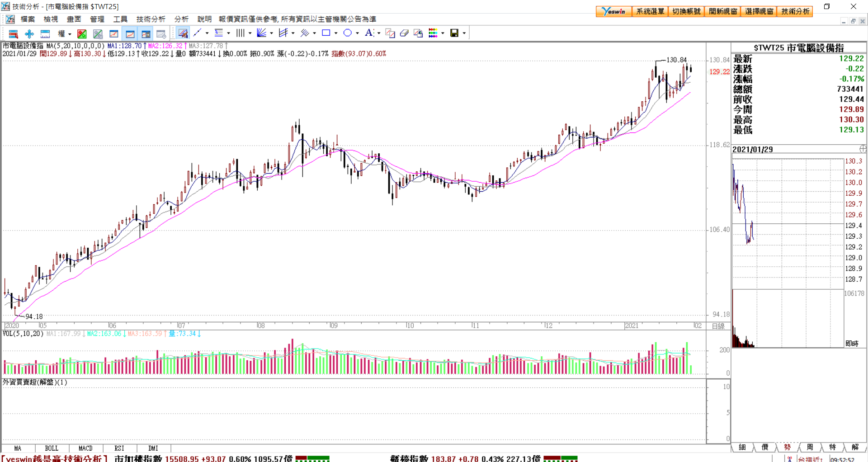The image size is (868, 462).
Task: Open the 畫面 menu
Action: click(74, 19)
